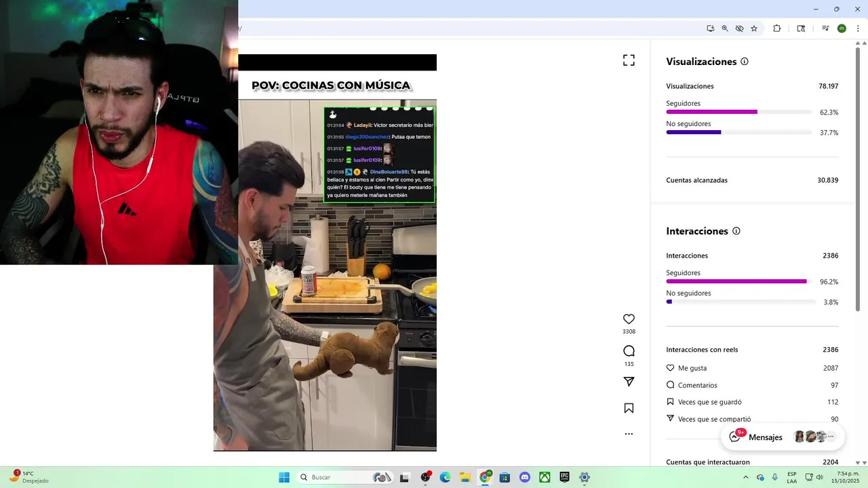Open Chrome extensions puzzle icon

point(777,28)
